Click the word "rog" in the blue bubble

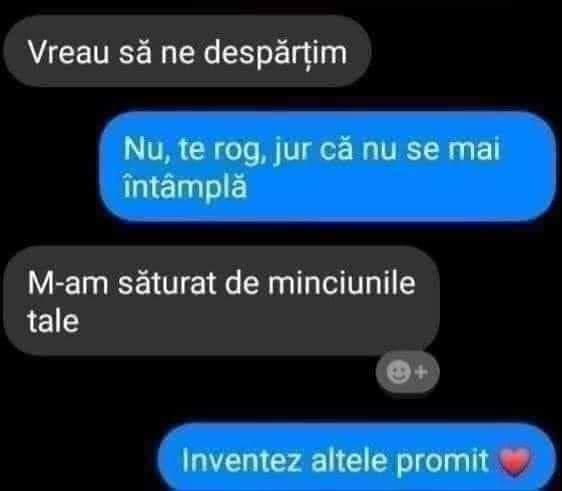point(238,151)
